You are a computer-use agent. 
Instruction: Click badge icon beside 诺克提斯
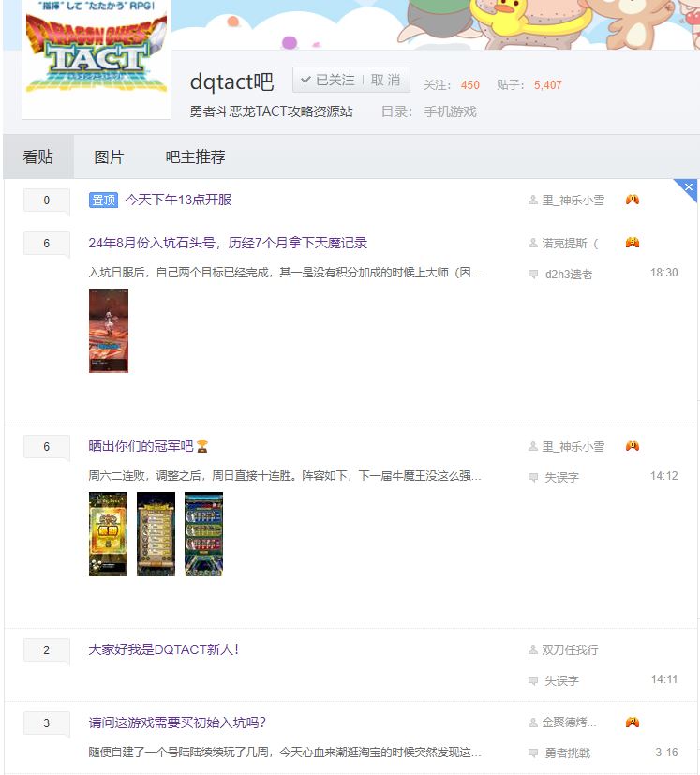[633, 242]
